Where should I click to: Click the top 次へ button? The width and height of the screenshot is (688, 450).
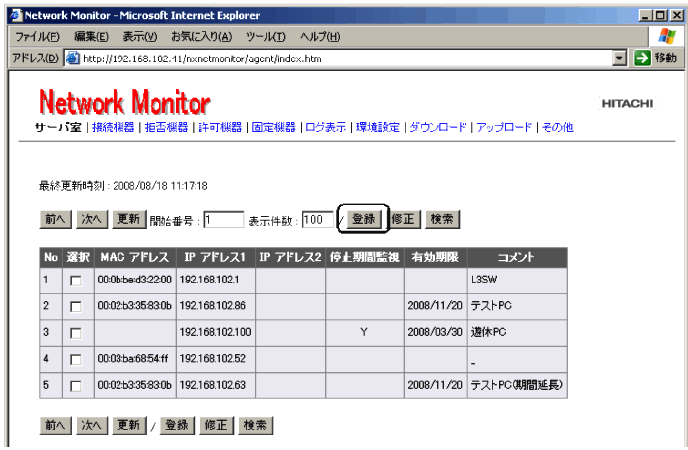(x=92, y=219)
